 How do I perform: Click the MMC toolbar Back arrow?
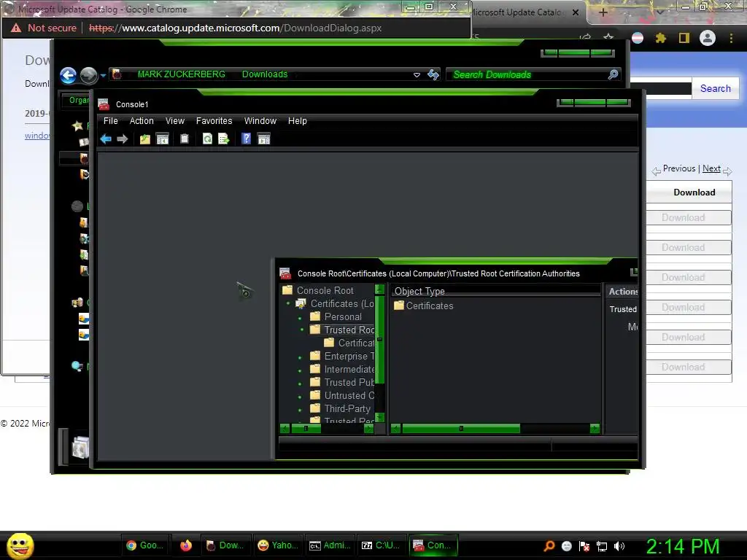point(106,139)
